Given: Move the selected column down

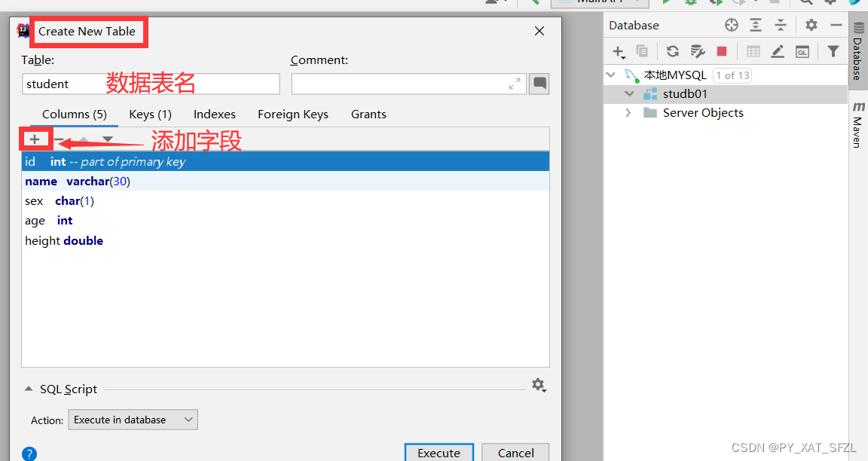Looking at the screenshot, I should (108, 139).
